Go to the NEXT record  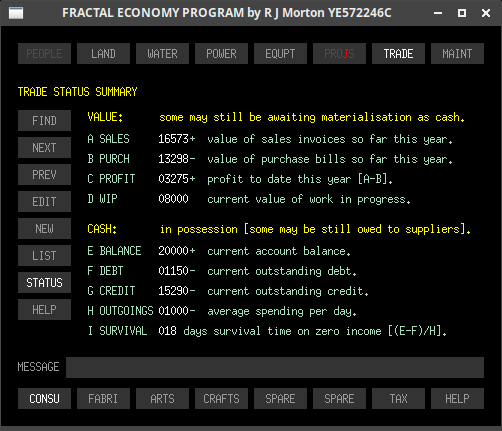pos(44,148)
